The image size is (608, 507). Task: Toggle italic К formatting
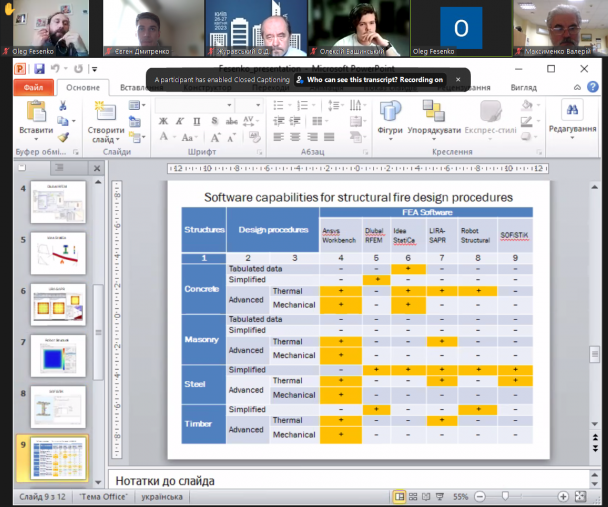pos(180,121)
